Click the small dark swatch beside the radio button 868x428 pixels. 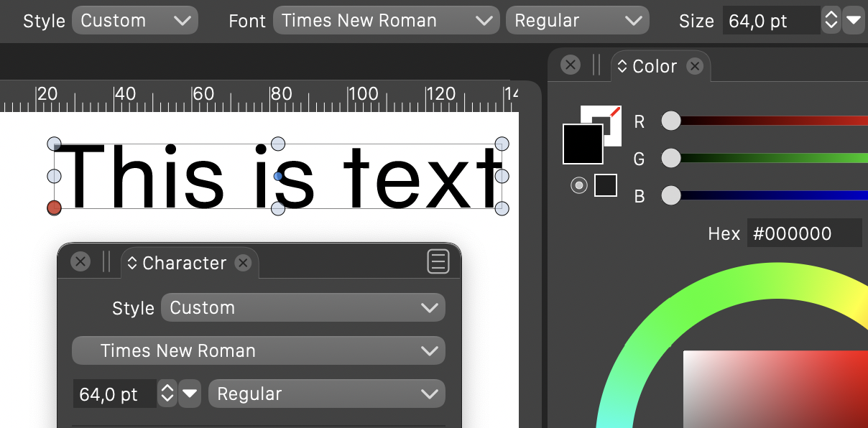(605, 185)
